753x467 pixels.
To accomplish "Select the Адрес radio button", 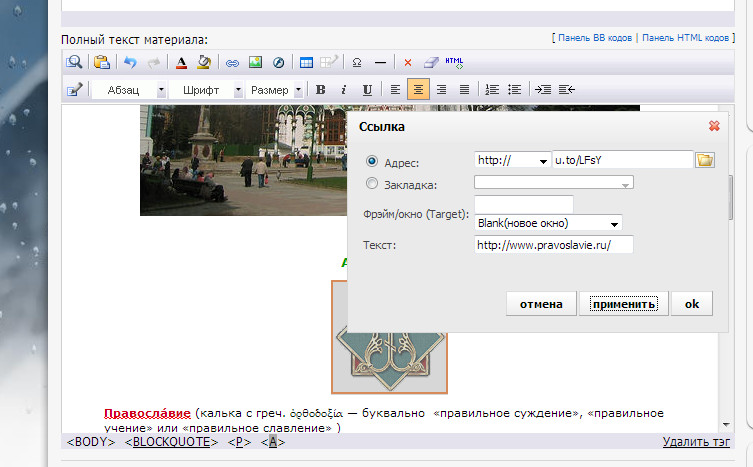I will [x=373, y=161].
